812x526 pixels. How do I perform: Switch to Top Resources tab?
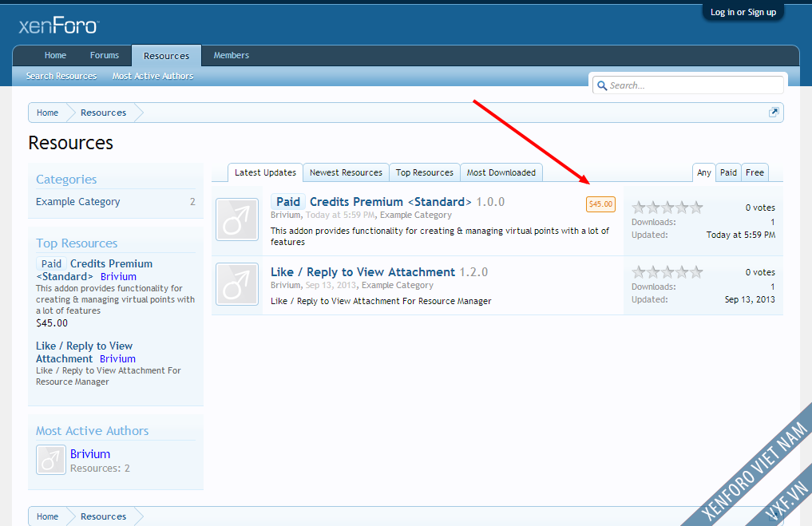pyautogui.click(x=425, y=172)
